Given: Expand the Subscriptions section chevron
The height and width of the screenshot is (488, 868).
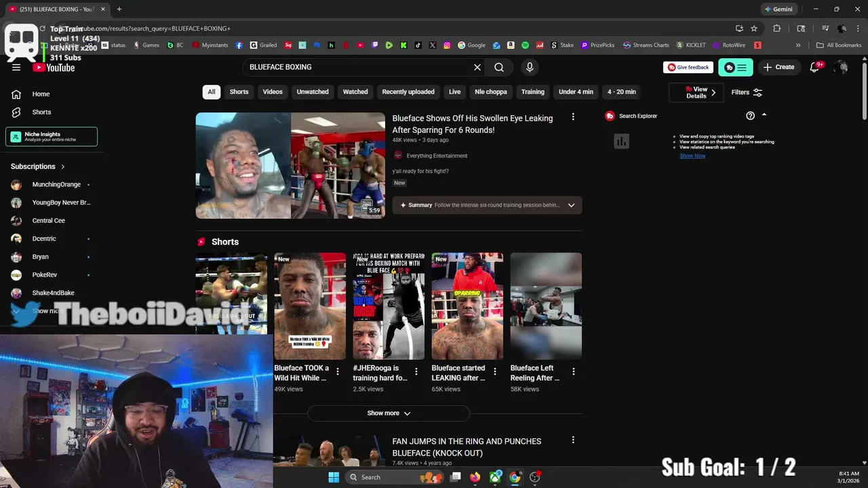Looking at the screenshot, I should pyautogui.click(x=63, y=167).
